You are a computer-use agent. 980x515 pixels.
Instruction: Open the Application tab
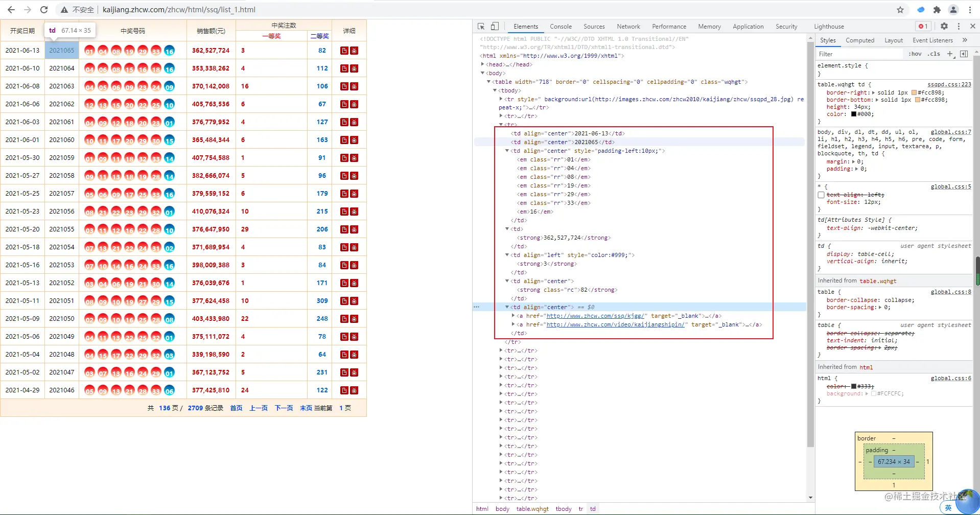pos(748,27)
